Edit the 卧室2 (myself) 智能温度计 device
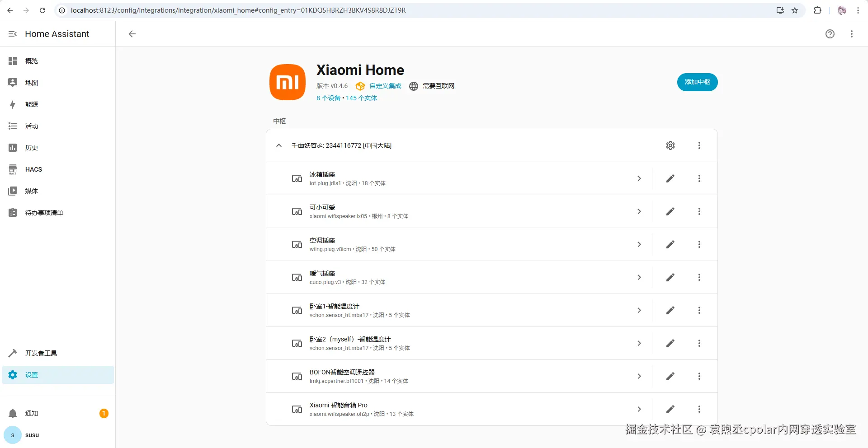This screenshot has width=868, height=448. point(670,343)
